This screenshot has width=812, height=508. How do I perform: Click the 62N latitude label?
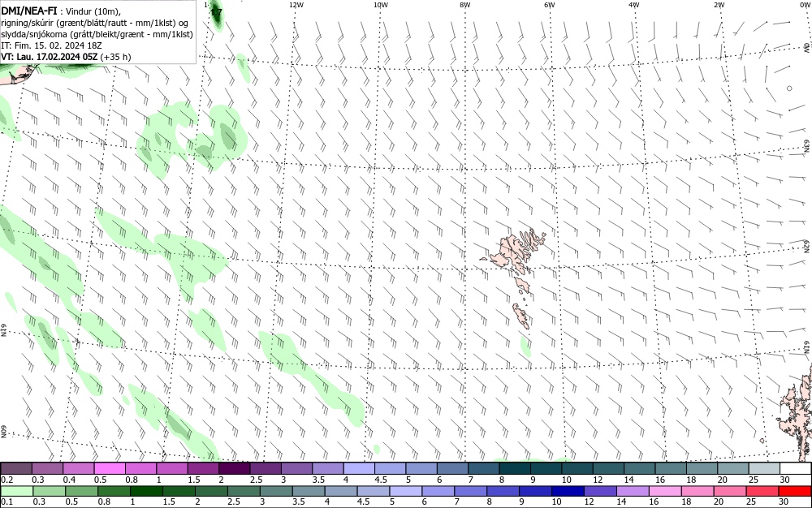(x=806, y=246)
